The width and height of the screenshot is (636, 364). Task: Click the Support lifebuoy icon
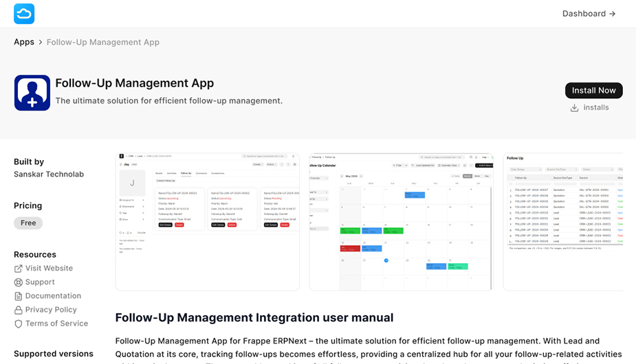pyautogui.click(x=19, y=282)
